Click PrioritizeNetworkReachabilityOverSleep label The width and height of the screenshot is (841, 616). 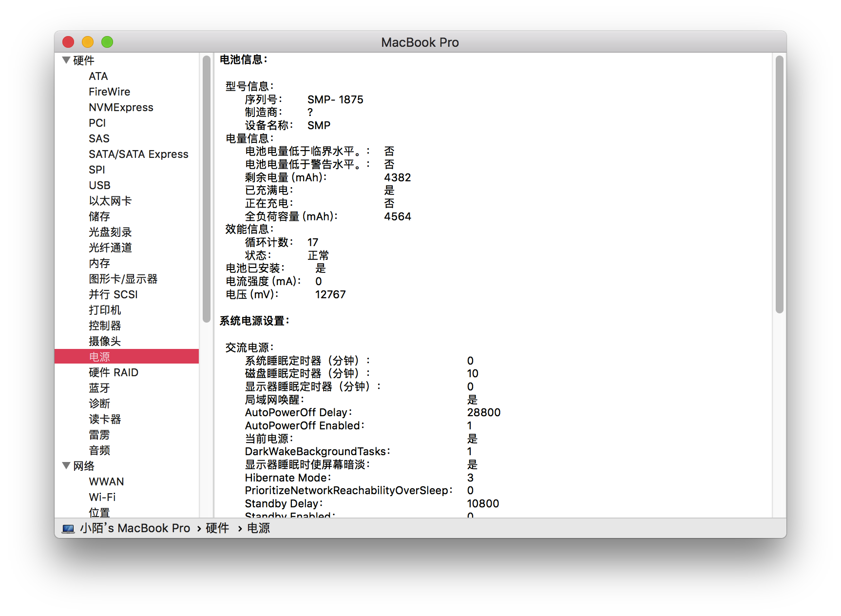348,490
